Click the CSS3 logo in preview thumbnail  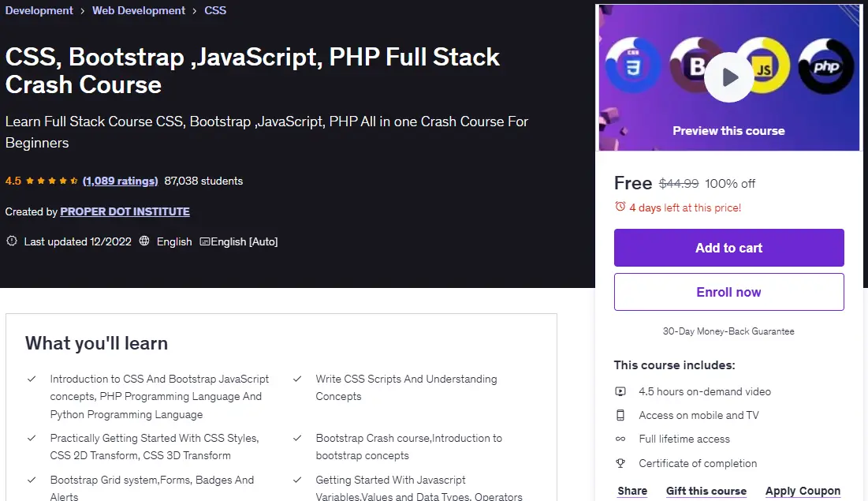[633, 67]
